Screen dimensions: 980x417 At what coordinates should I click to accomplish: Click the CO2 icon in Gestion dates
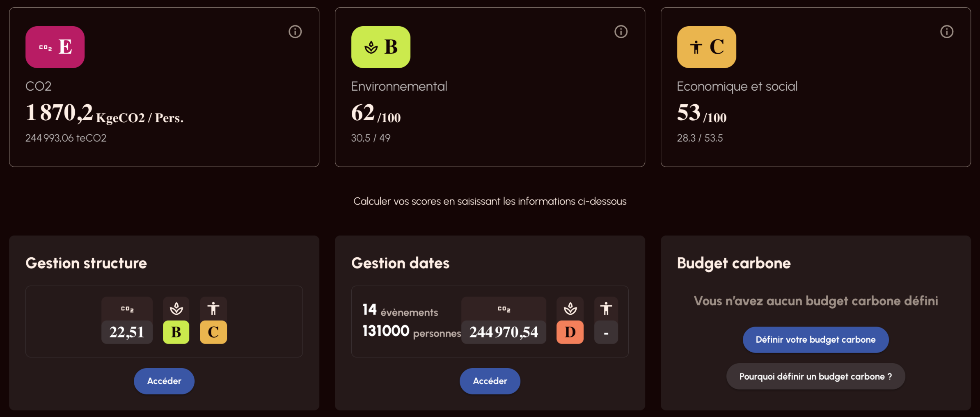pos(504,309)
